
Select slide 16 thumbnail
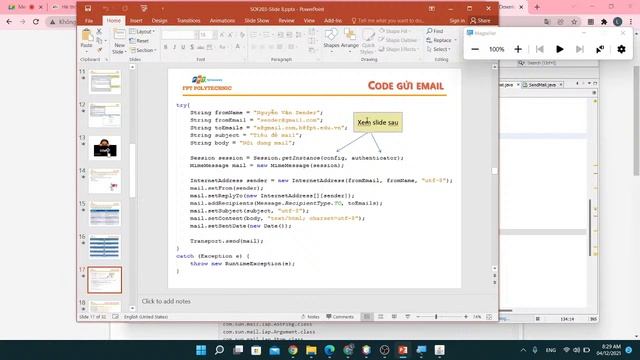coord(105,247)
